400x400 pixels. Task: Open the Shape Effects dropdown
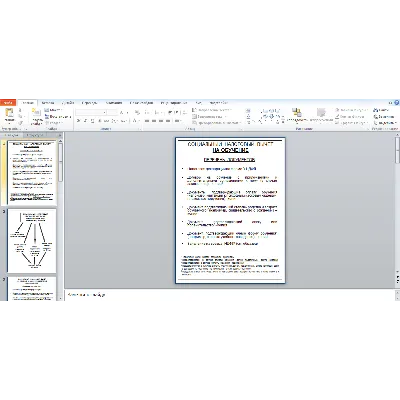pos(352,123)
